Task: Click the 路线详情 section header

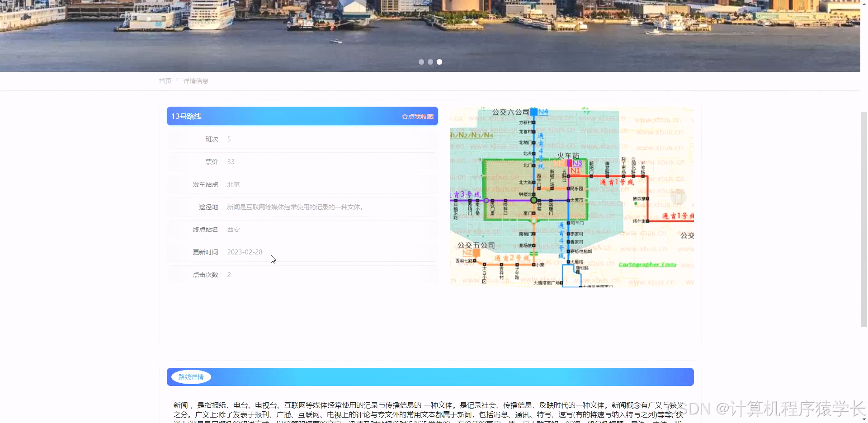Action: [190, 376]
